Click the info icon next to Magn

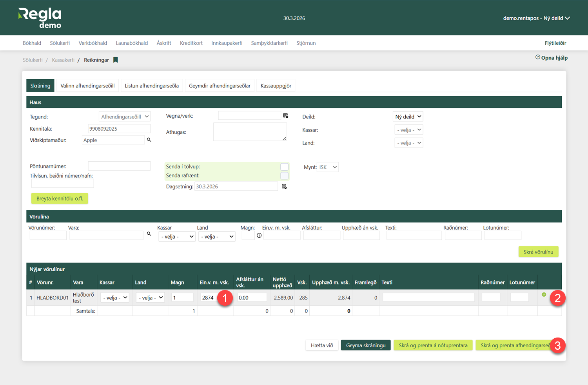[259, 235]
